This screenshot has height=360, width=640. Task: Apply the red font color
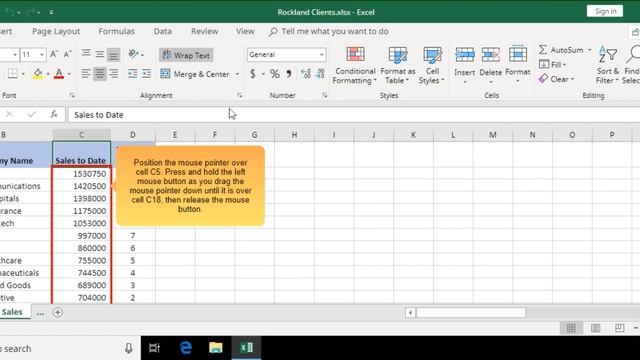(x=59, y=74)
